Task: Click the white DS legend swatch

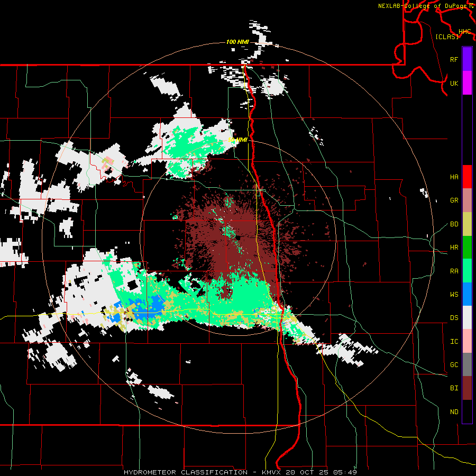Action: (x=467, y=318)
